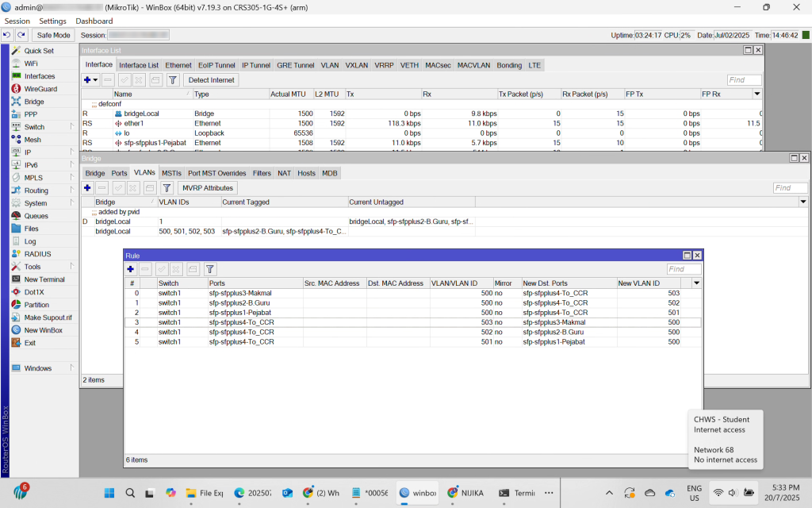This screenshot has width=812, height=508.
Task: Click the Undo arrow in the toolbar
Action: [6, 35]
